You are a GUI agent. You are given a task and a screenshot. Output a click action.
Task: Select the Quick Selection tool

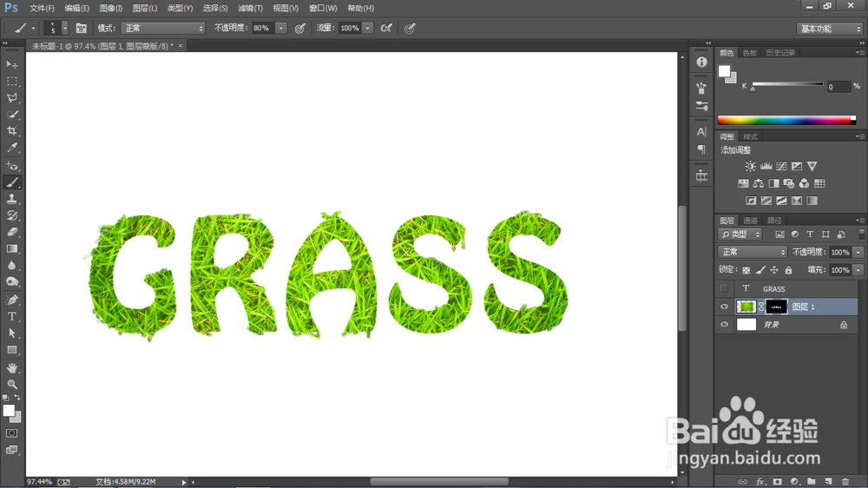coord(11,114)
